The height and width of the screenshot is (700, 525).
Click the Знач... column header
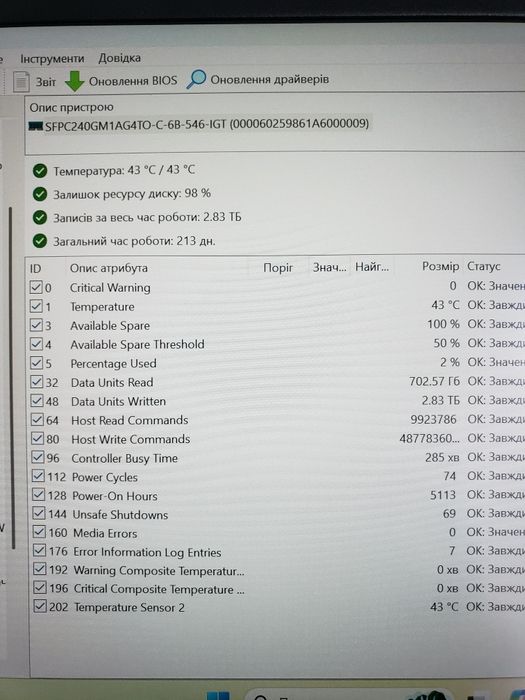(x=329, y=267)
